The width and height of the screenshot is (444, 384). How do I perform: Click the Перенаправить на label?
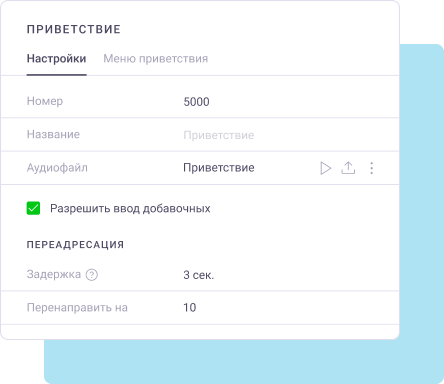tap(77, 307)
